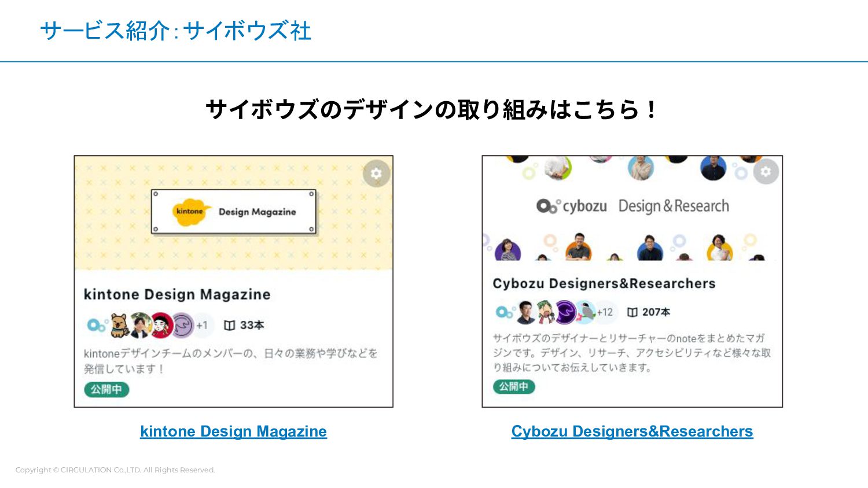Click the +1 members badge
868x488 pixels.
[202, 325]
